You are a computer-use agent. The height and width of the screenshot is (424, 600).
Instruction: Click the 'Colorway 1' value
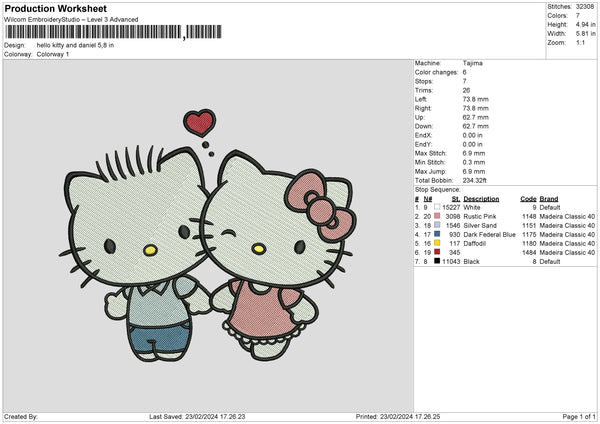[x=53, y=54]
